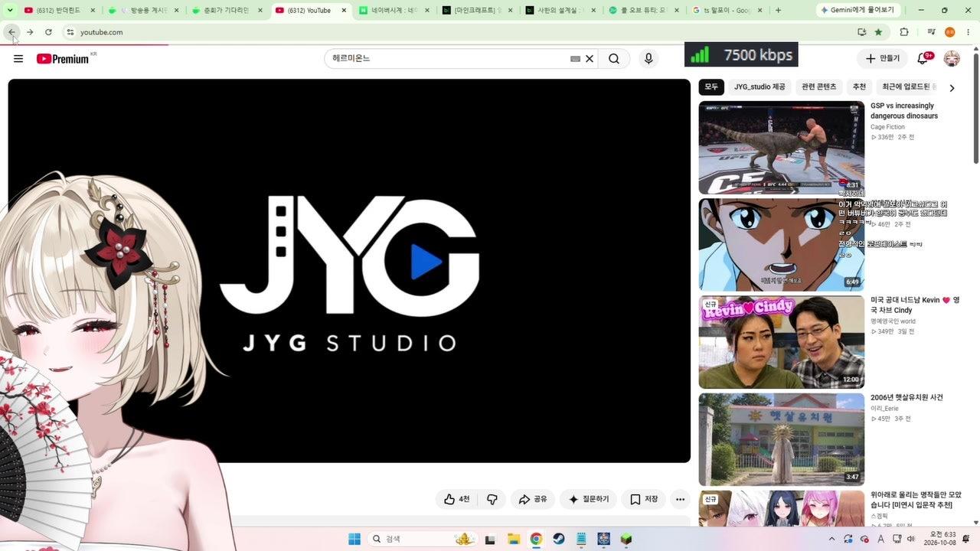Select the JYG_studio 제공 filter chip

click(759, 87)
